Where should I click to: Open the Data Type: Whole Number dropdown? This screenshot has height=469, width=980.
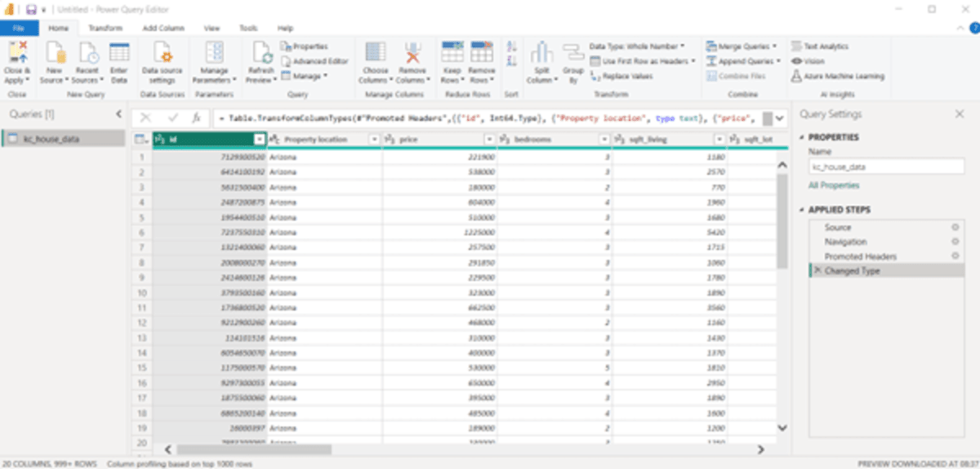point(637,47)
